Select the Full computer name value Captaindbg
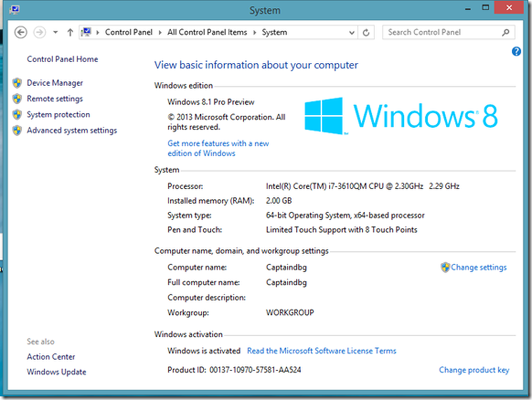Viewport: 532px width, 400px height. [x=286, y=282]
